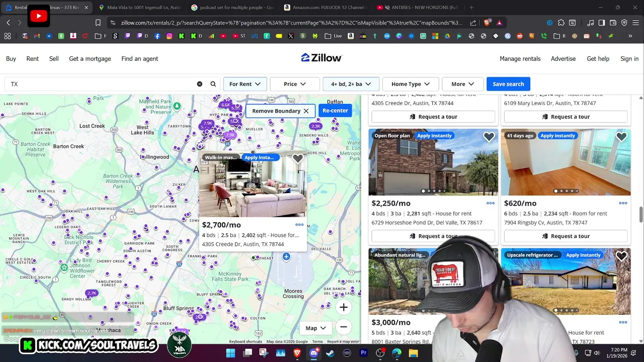Open more options for $2,250/mo listing
The height and width of the screenshot is (362, 644).
[491, 203]
